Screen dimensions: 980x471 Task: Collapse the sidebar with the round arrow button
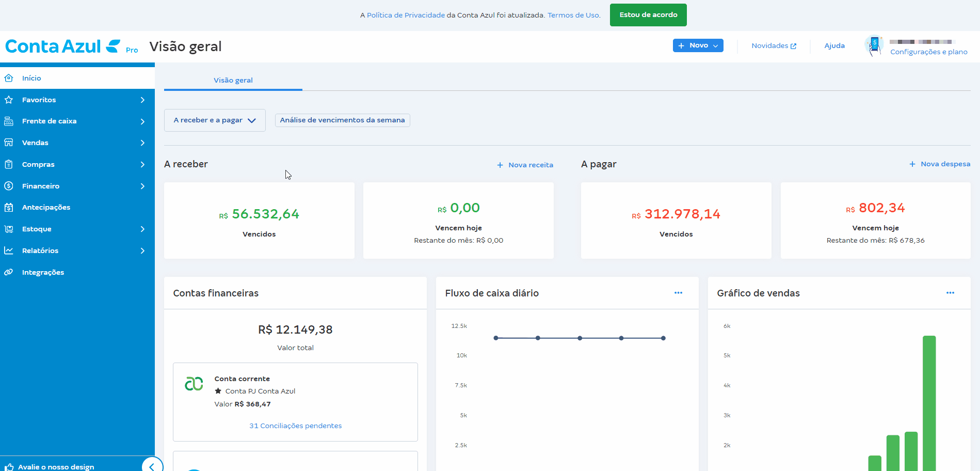click(152, 466)
